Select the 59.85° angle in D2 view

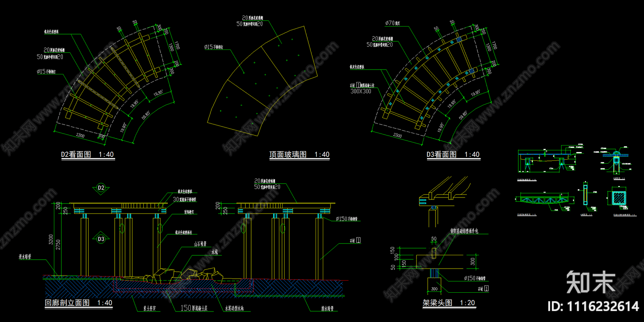pyautogui.click(x=146, y=115)
